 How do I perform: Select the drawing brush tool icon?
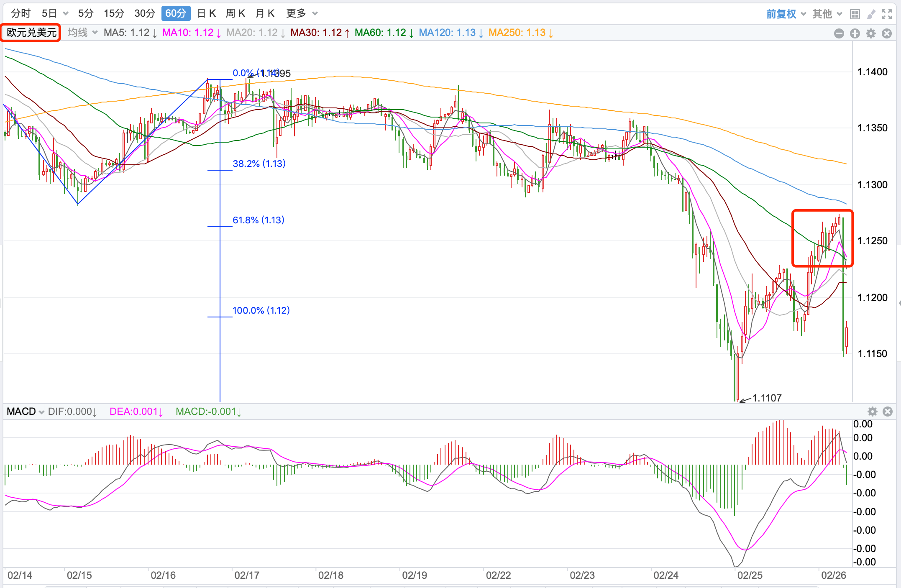871,14
